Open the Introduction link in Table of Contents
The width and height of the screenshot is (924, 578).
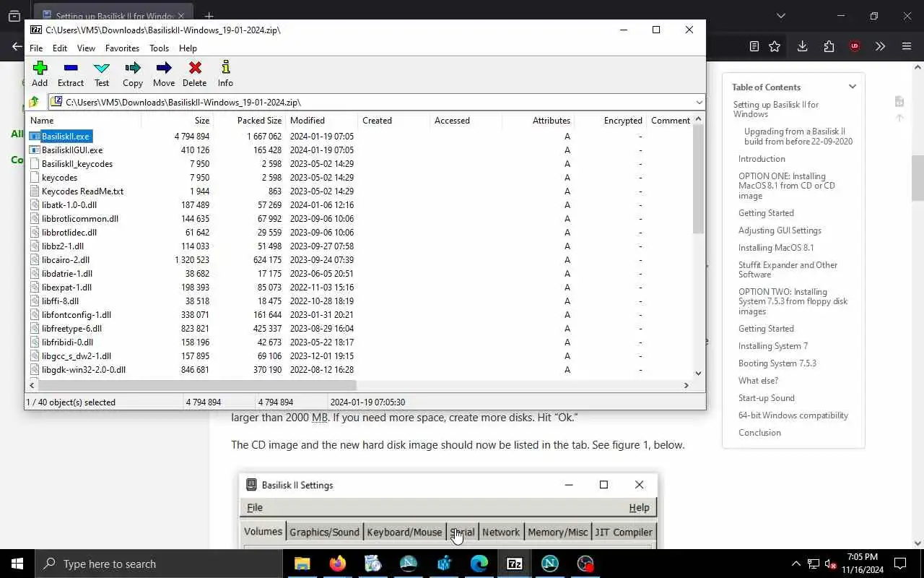tap(762, 159)
